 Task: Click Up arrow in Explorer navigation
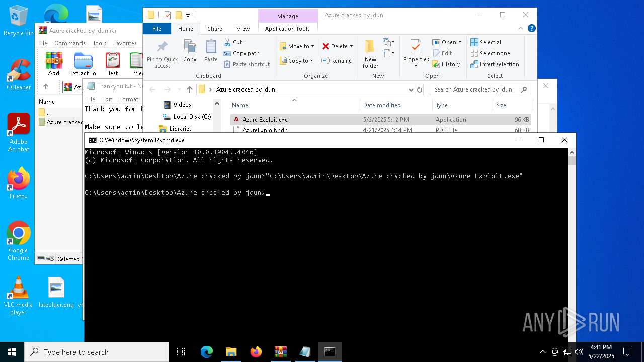pyautogui.click(x=189, y=89)
